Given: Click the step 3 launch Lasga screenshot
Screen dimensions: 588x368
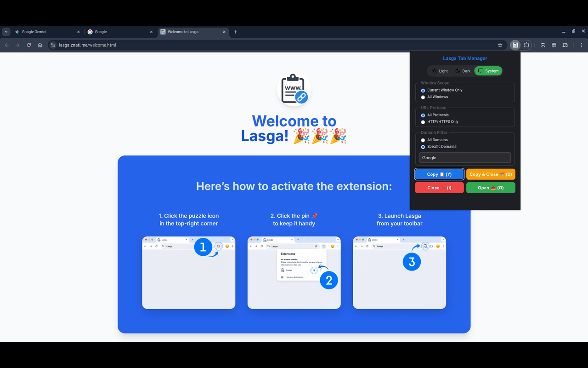Looking at the screenshot, I should [400, 273].
